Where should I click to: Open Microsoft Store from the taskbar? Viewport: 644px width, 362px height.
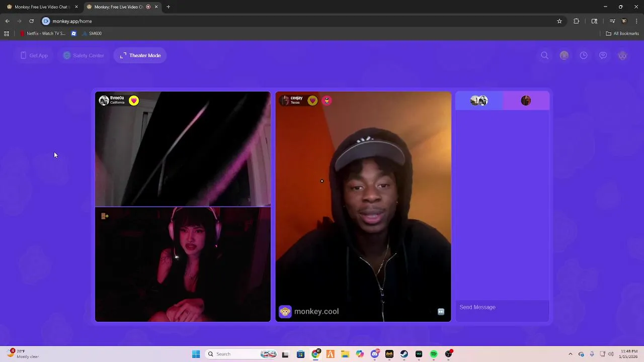300,354
